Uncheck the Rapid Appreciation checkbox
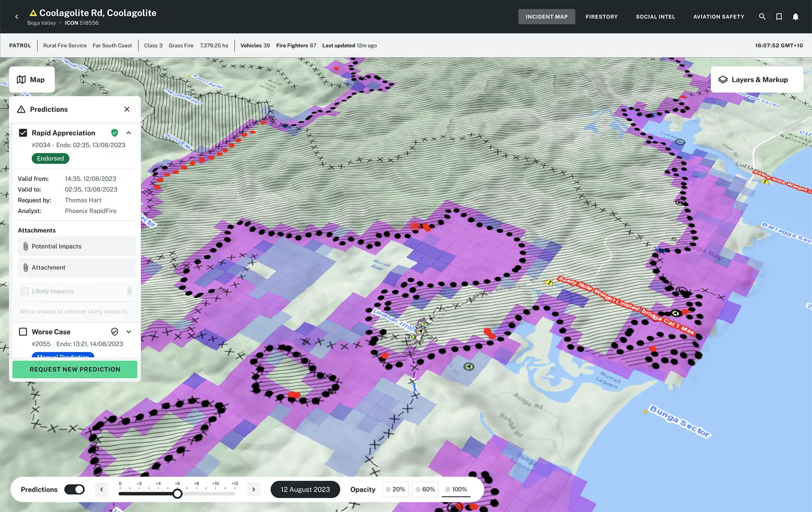This screenshot has width=812, height=512. (23, 133)
